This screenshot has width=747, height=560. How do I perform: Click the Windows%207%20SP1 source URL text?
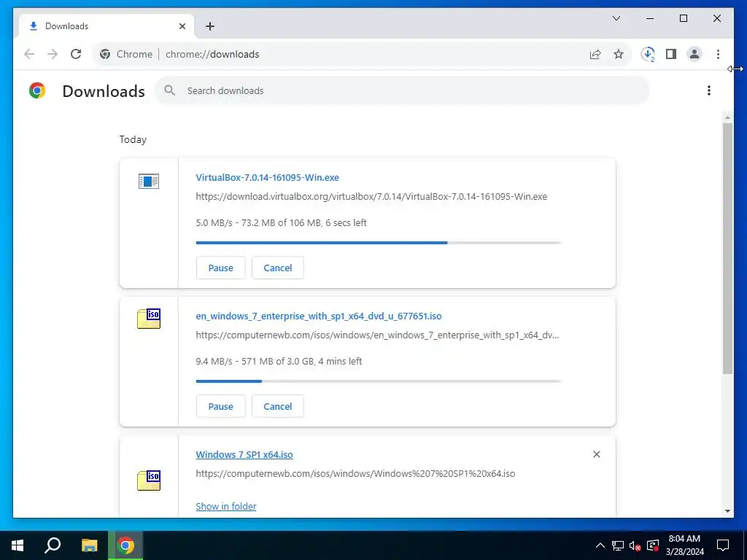pyautogui.click(x=355, y=474)
